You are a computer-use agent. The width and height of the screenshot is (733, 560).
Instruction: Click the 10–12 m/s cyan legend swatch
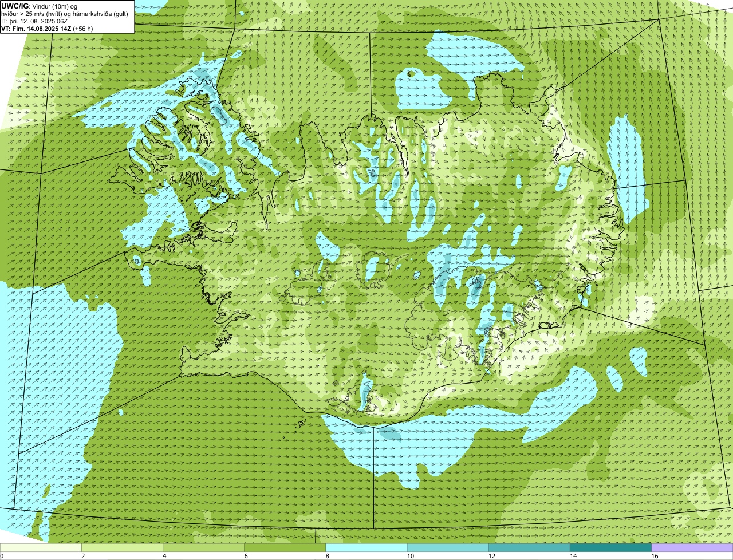click(x=448, y=547)
